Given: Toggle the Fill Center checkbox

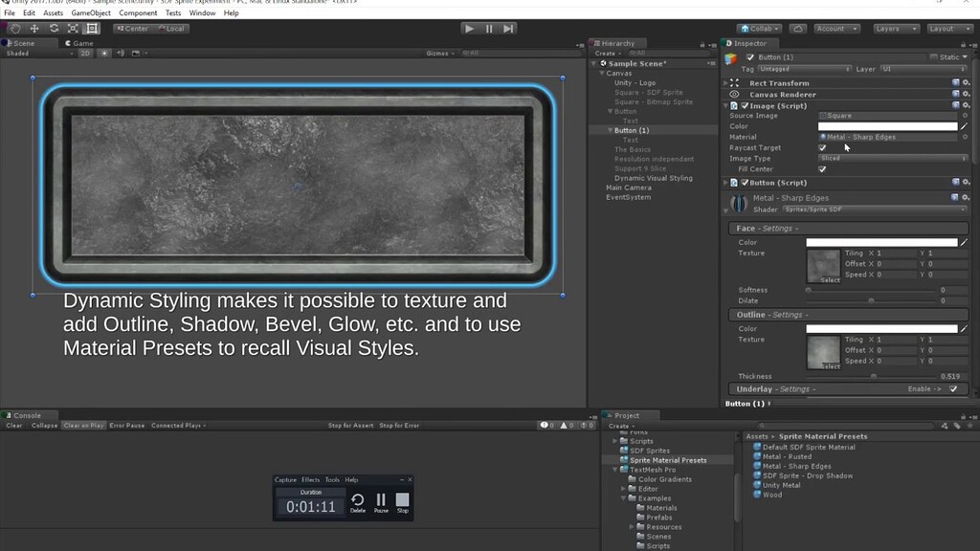Looking at the screenshot, I should [x=821, y=168].
